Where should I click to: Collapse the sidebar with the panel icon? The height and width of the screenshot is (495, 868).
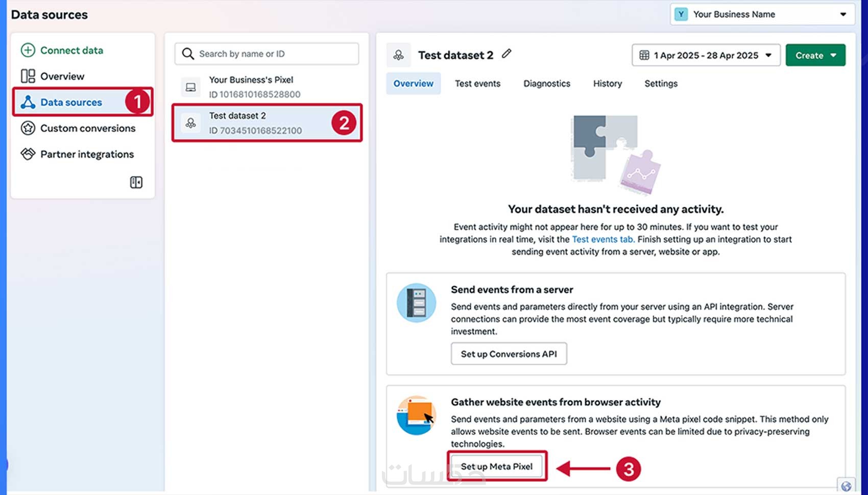(136, 182)
